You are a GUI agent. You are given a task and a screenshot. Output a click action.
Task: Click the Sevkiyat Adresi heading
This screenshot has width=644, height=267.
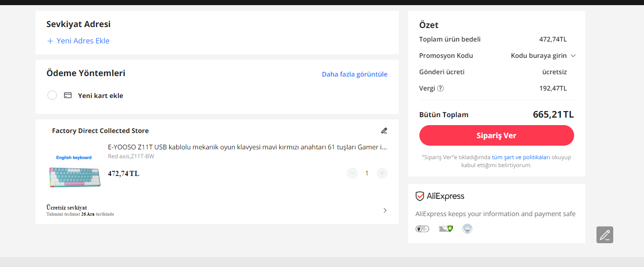[78, 24]
